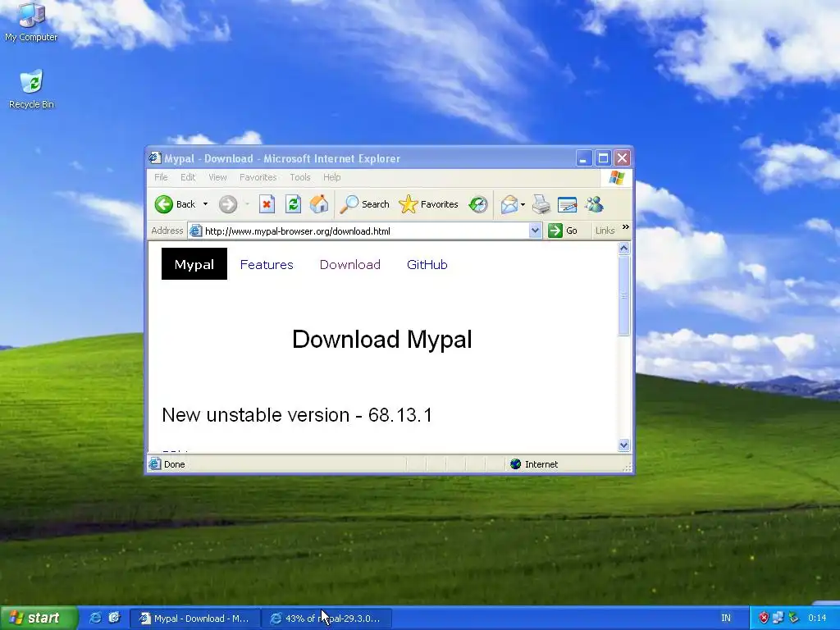Click the status bar resize grip

tap(628, 468)
